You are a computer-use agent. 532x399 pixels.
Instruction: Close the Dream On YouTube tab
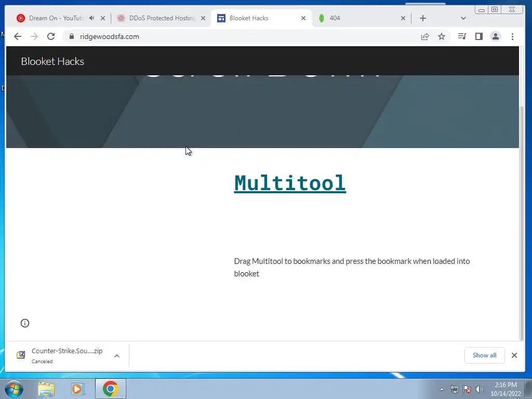pos(103,18)
